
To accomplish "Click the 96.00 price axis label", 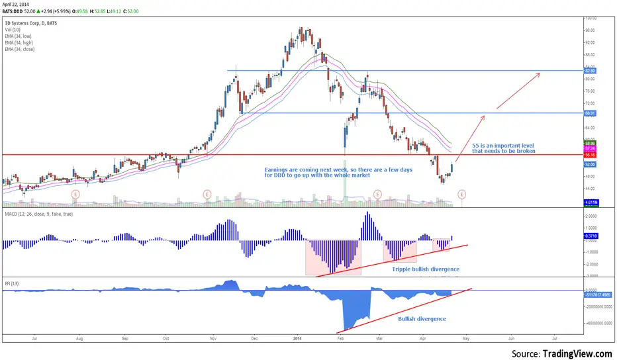I will click(x=590, y=30).
